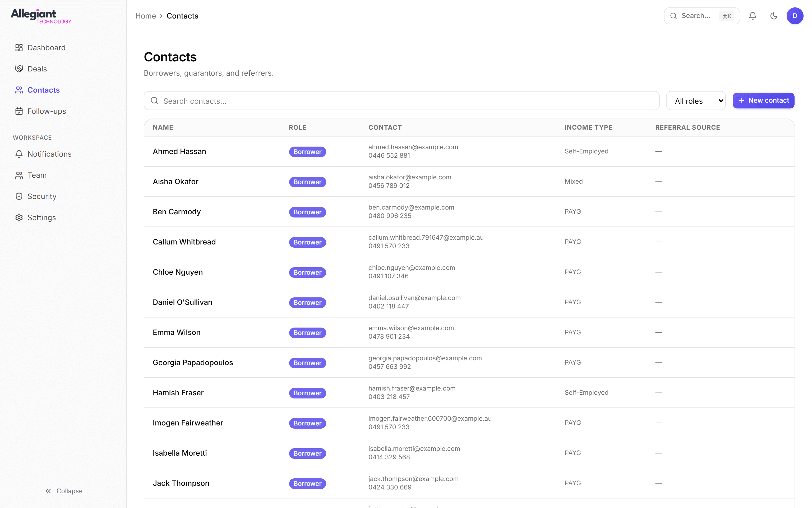Click the Deals handshake icon
The height and width of the screenshot is (508, 812).
coord(19,69)
